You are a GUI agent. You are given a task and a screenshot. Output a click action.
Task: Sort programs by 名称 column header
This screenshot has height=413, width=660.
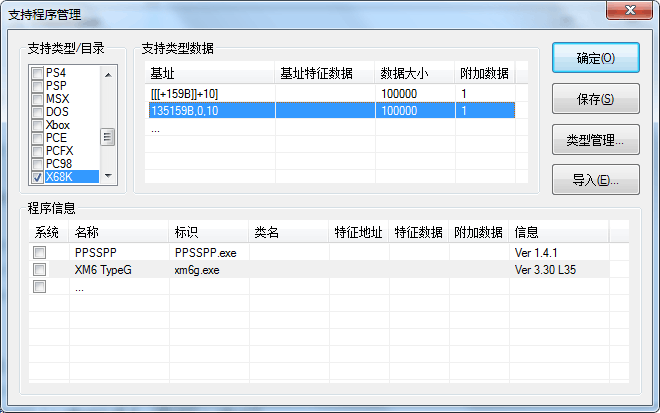[x=118, y=232]
